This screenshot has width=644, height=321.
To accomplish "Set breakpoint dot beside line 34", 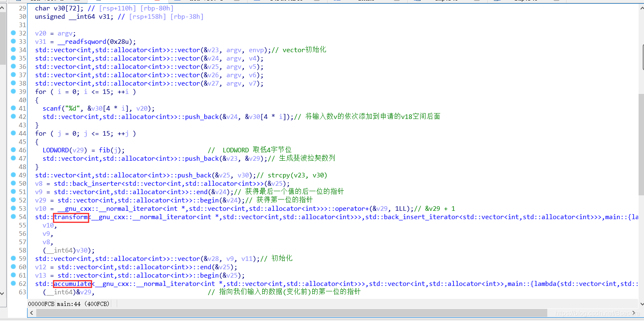I will pyautogui.click(x=13, y=50).
